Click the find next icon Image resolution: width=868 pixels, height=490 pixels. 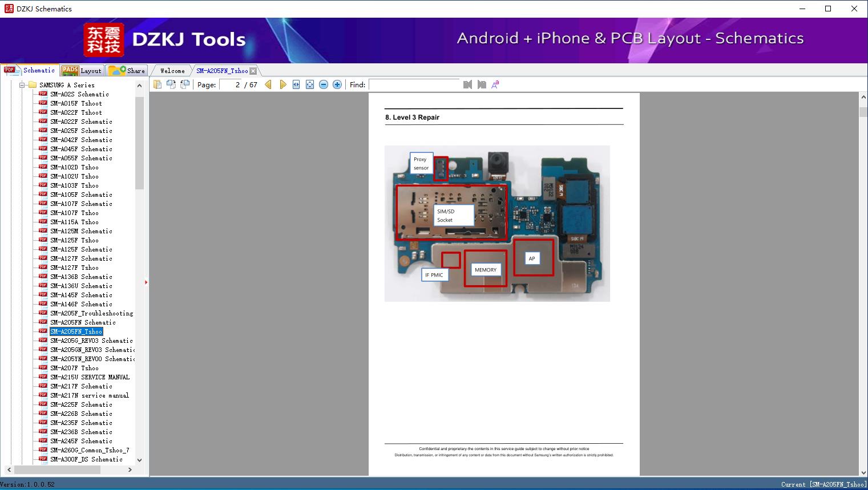click(482, 84)
